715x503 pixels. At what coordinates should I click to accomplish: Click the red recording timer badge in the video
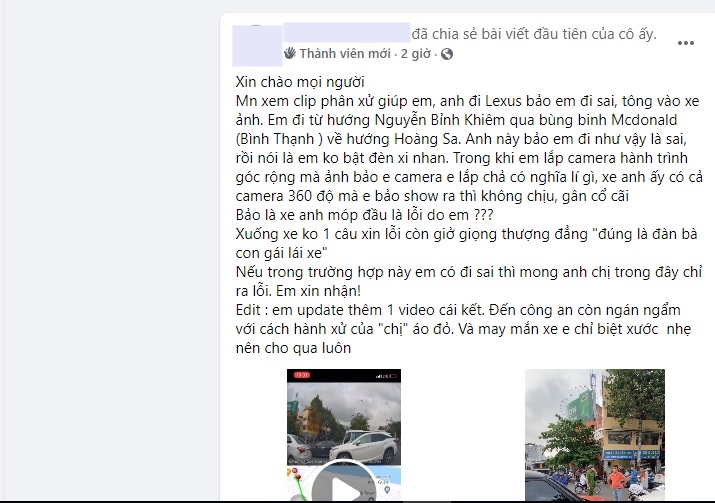pyautogui.click(x=301, y=375)
